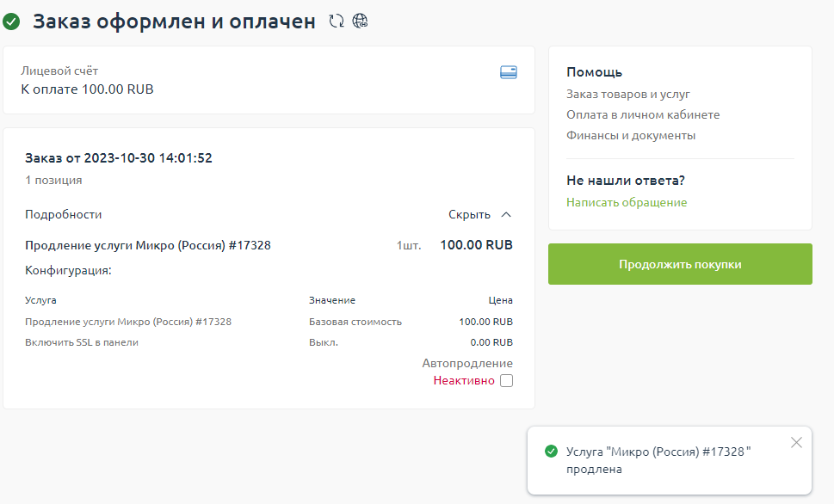834x504 pixels.
Task: Click the "Написать обращение" link
Action: point(627,203)
